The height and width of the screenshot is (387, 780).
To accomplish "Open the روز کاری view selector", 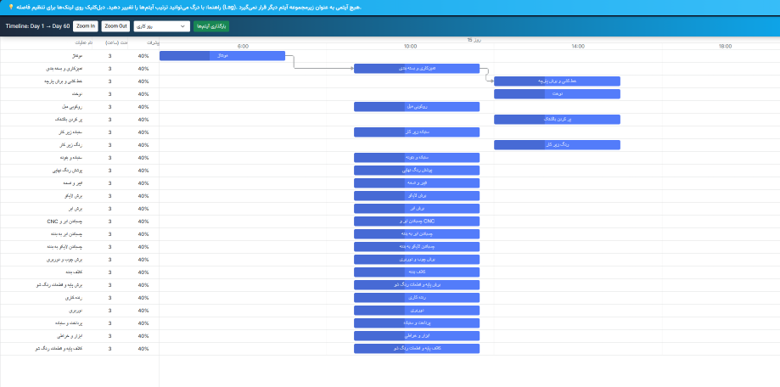I will pos(162,26).
